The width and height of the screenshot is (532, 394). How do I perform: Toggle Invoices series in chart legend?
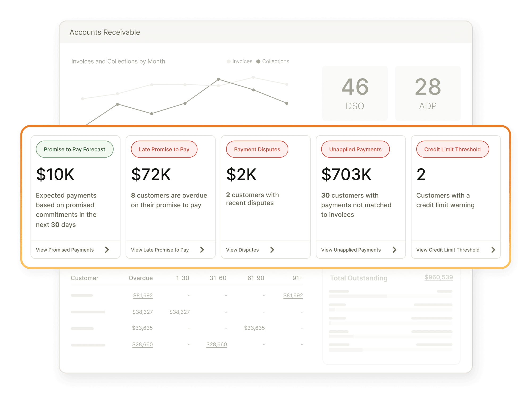point(239,61)
